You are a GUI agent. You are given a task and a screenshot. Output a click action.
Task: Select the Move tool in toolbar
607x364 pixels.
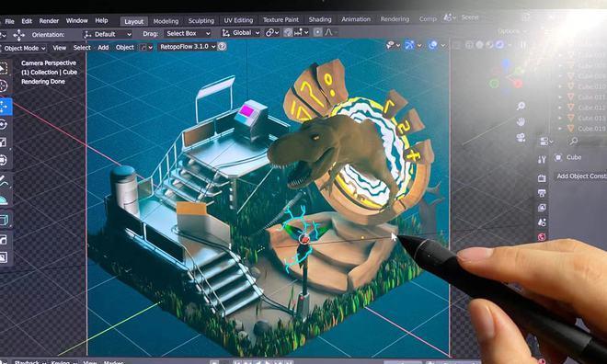click(6, 107)
